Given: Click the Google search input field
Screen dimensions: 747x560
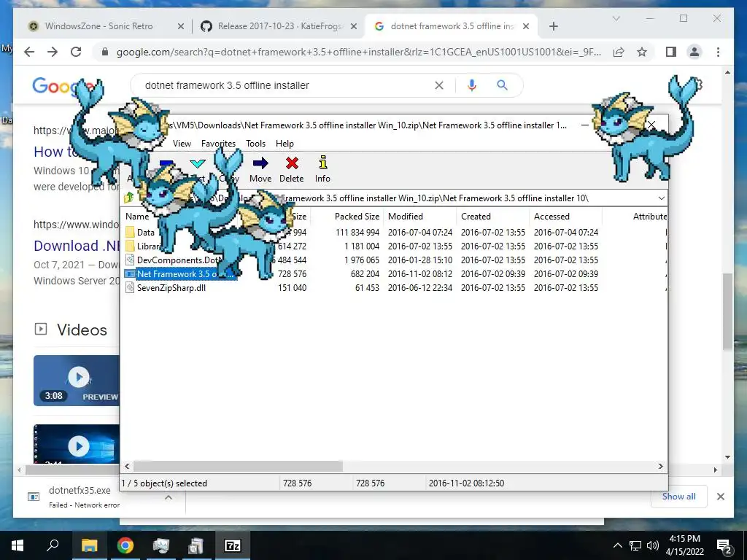Looking at the screenshot, I should (x=286, y=85).
